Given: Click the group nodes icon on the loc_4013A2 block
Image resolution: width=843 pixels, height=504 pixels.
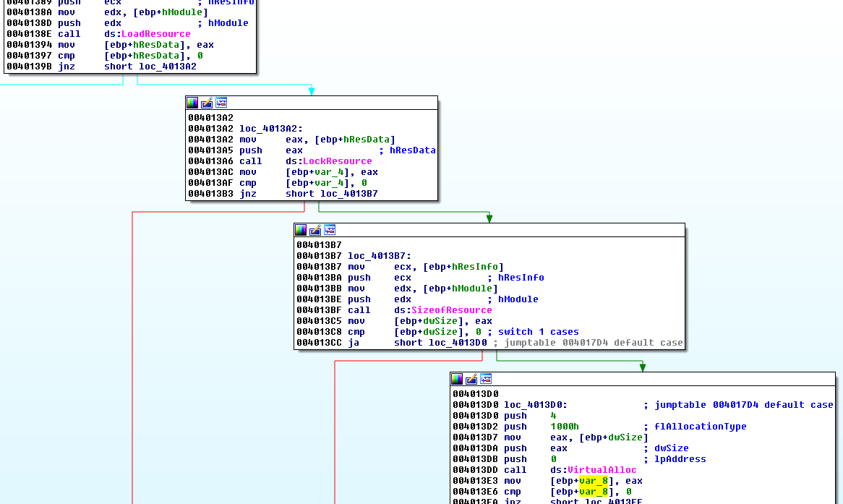Looking at the screenshot, I should point(221,103).
